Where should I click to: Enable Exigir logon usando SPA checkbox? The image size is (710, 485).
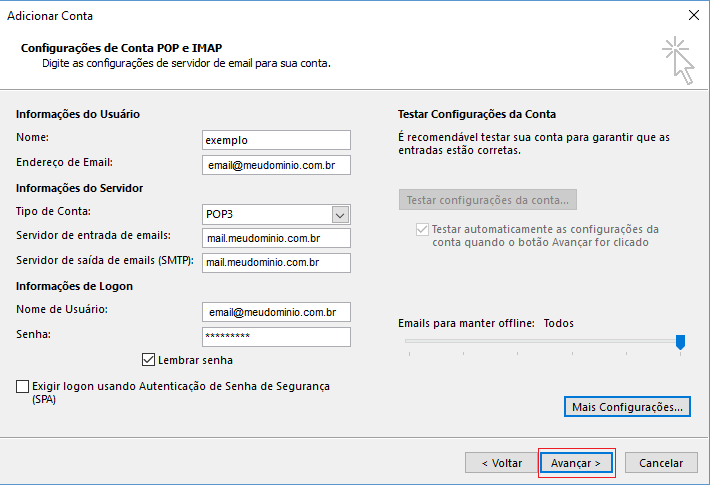[x=23, y=386]
